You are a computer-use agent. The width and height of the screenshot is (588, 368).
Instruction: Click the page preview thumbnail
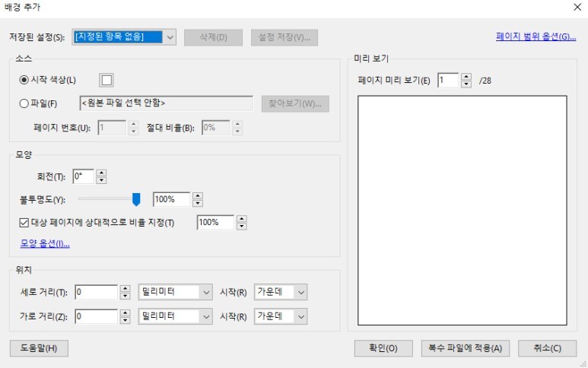click(462, 211)
